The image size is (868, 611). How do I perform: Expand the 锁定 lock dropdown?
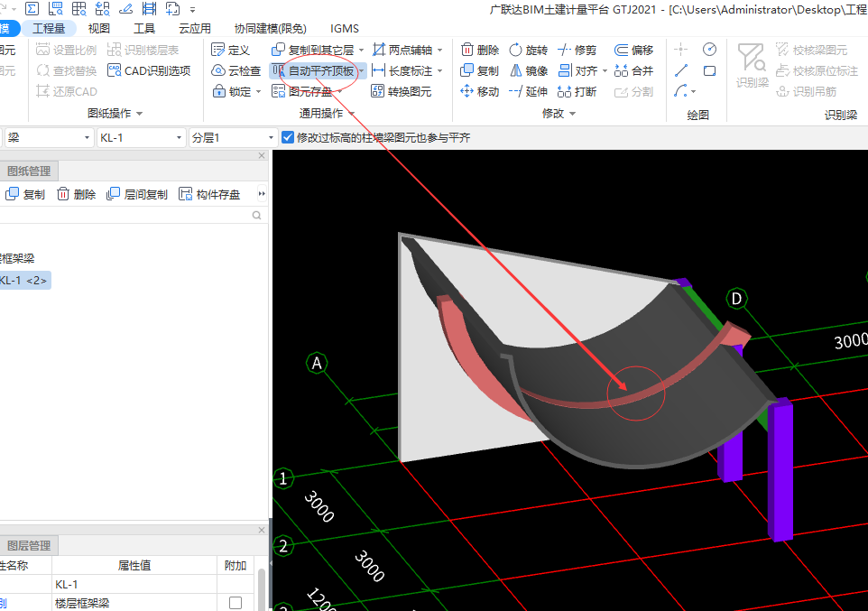pos(259,91)
